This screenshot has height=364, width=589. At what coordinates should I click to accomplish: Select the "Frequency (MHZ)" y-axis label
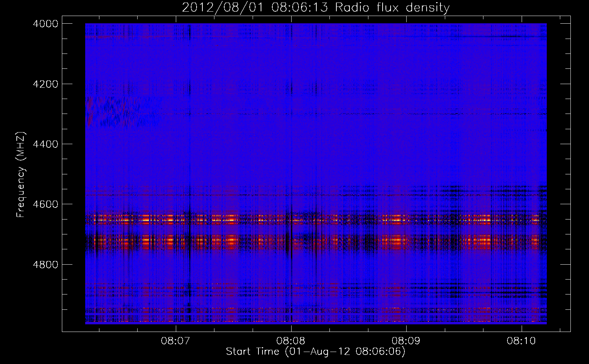[21, 174]
